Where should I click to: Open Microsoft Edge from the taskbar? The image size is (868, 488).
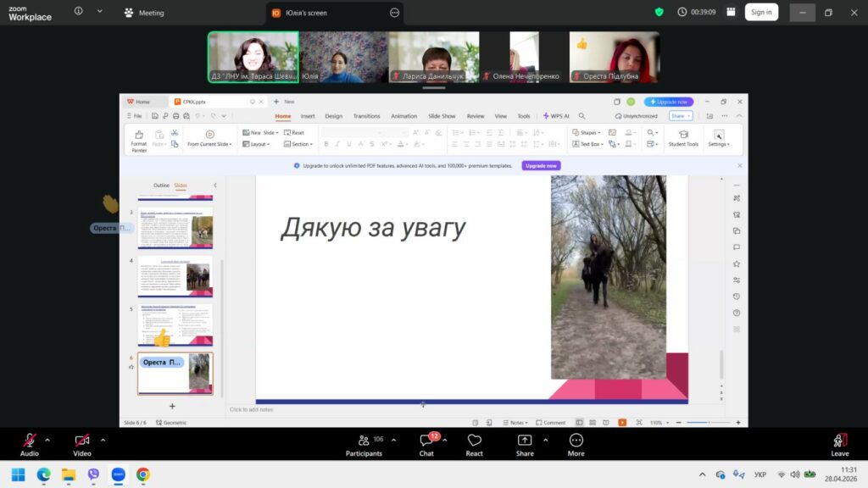coord(43,474)
